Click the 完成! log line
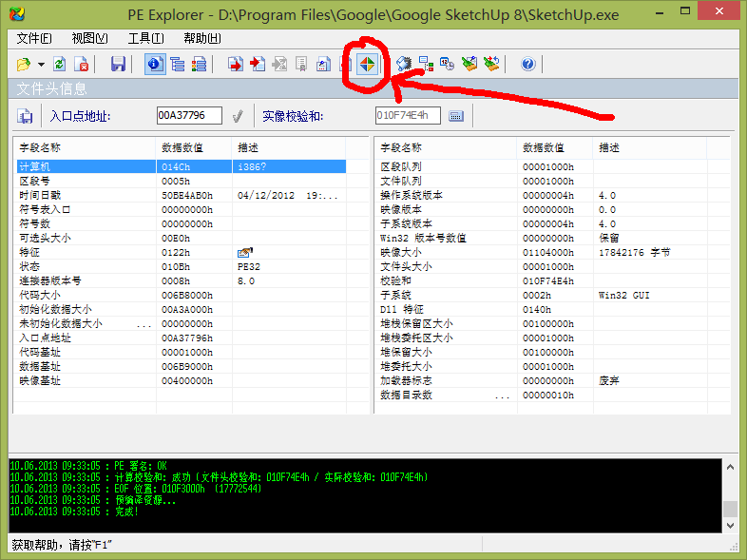This screenshot has width=747, height=560. (x=74, y=512)
